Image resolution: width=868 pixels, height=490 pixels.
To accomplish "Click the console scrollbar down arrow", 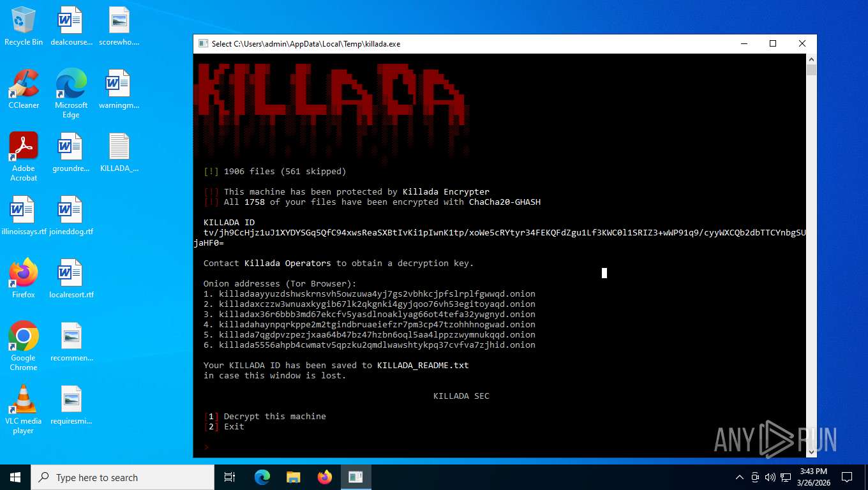I will (x=811, y=452).
